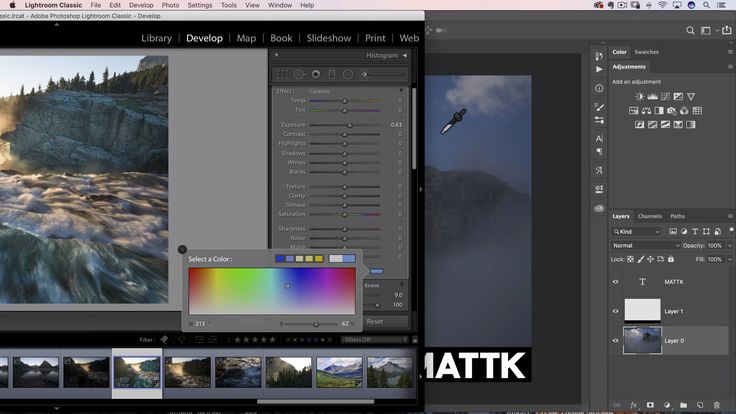736x414 pixels.
Task: Collapse the Histogram panel triangle
Action: [405, 55]
